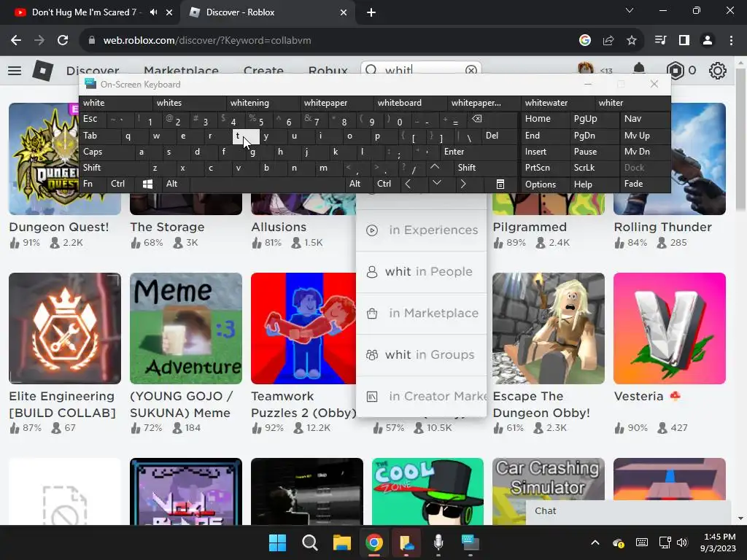Viewport: 747px width, 560px height.
Task: Open the Roblox settings gear
Action: [x=718, y=71]
